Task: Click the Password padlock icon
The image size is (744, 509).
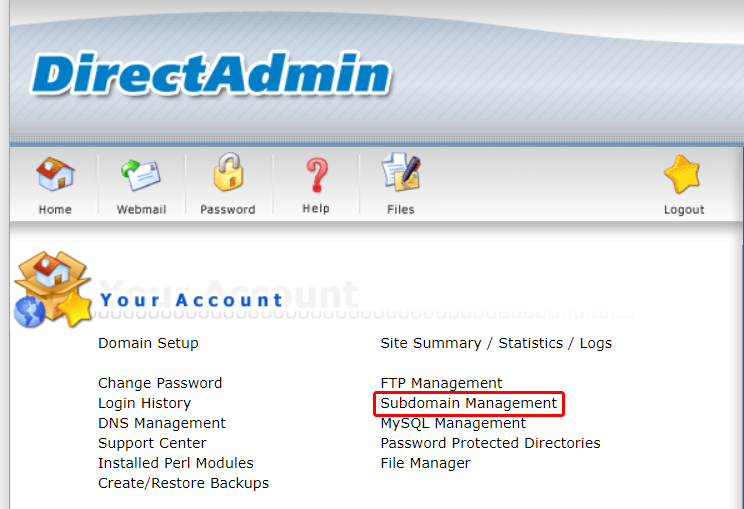Action: point(228,176)
